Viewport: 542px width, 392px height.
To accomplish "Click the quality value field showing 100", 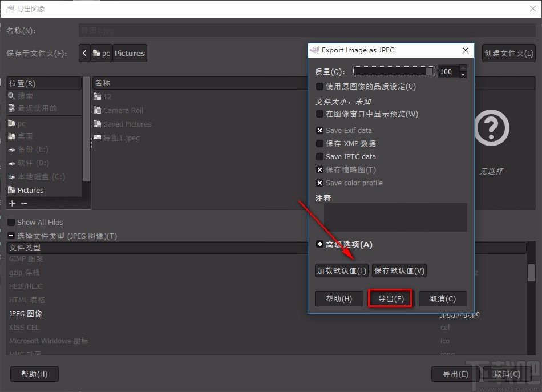I will click(448, 71).
